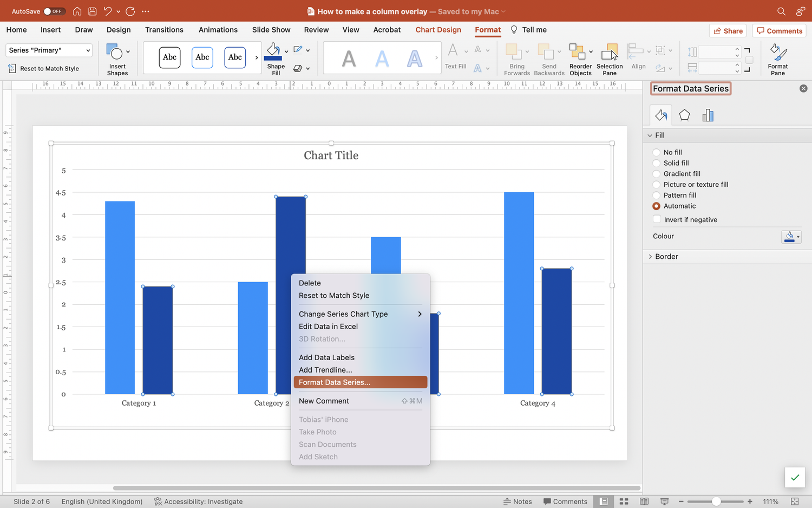Select the Solid fill radio option
This screenshot has height=508, width=812.
657,163
